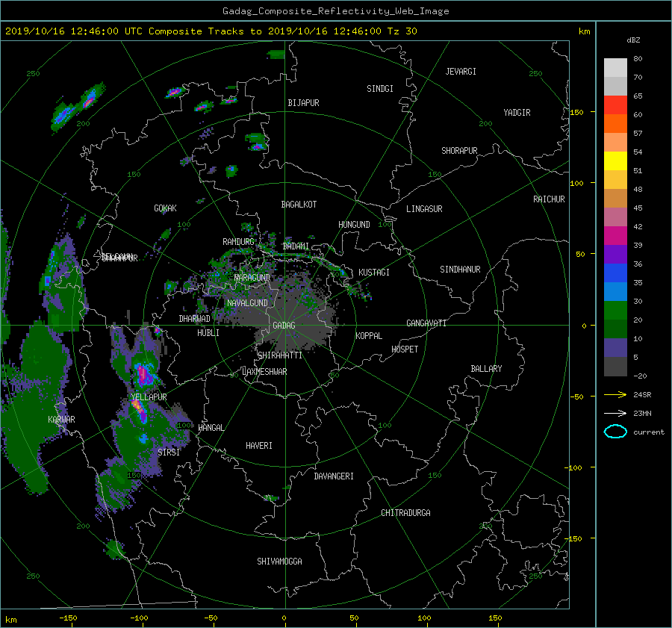Click the HUBLI city label
672x628 pixels.
(x=208, y=333)
